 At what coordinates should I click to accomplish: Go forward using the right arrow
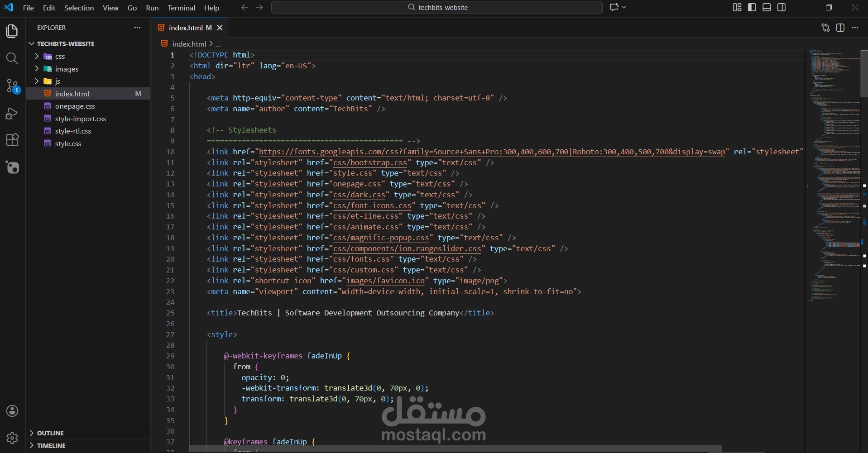(x=259, y=7)
